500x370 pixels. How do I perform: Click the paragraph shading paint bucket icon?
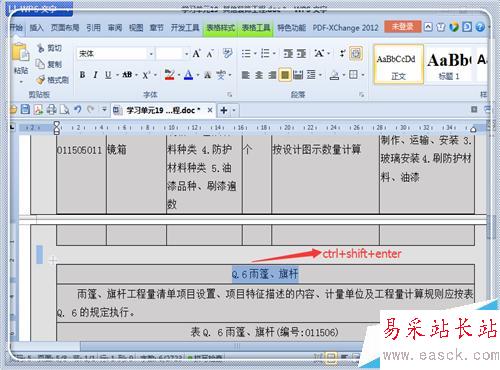(334, 75)
